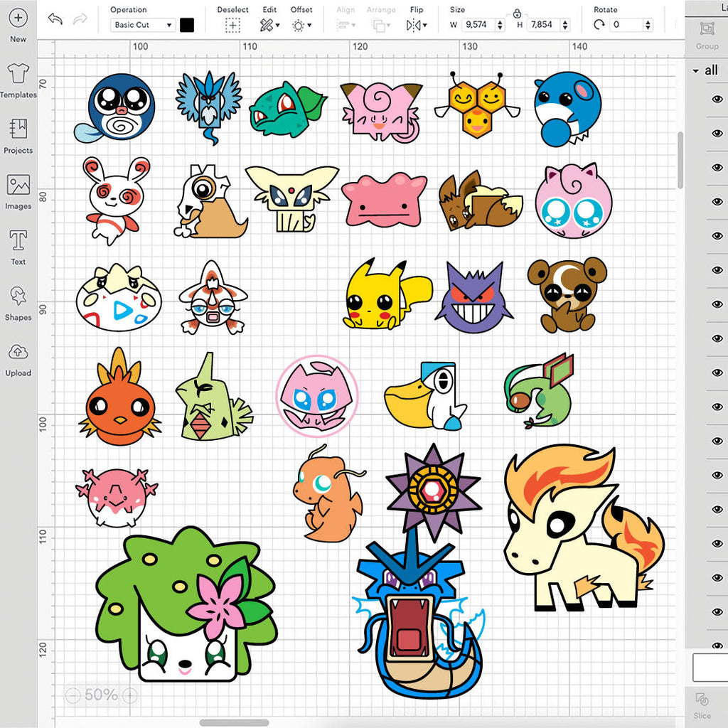This screenshot has width=728, height=728.
Task: Open the Operation Basic Cut dropdown
Action: [142, 25]
